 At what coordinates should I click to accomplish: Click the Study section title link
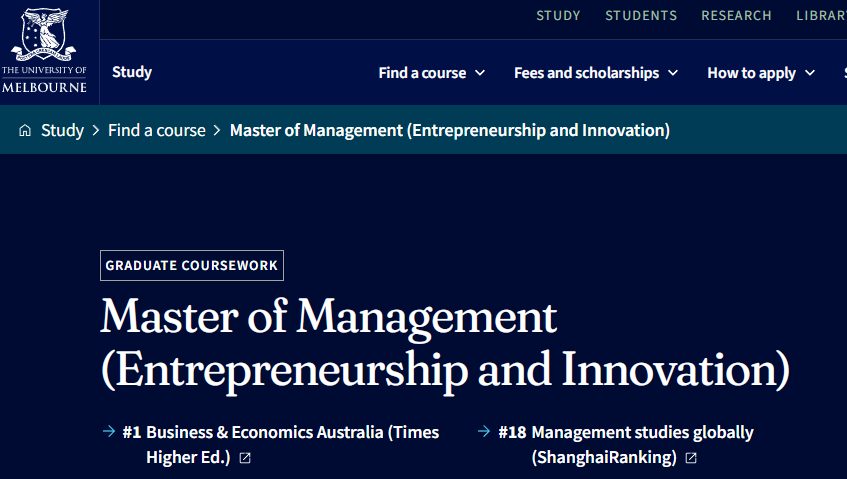click(132, 72)
